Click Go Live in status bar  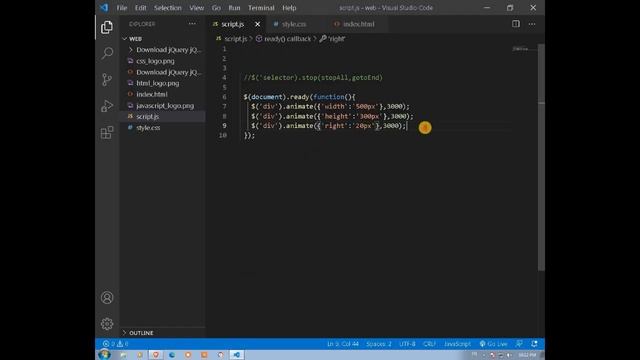(493, 344)
